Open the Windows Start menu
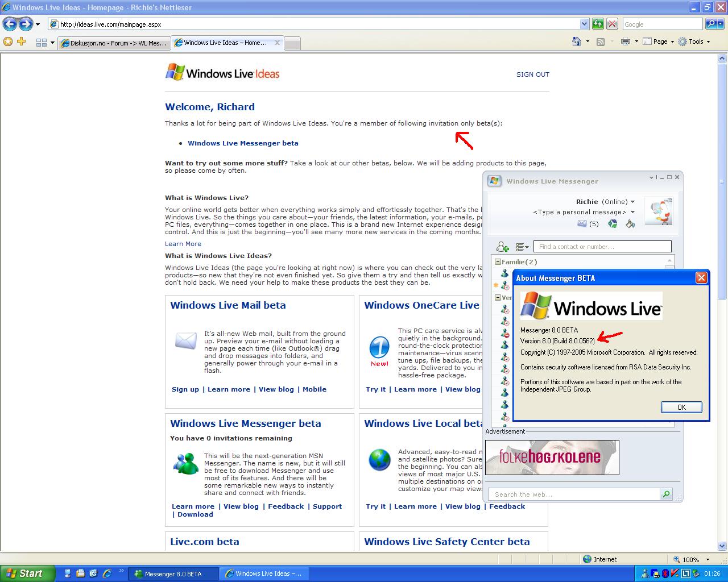The image size is (728, 582). (27, 573)
